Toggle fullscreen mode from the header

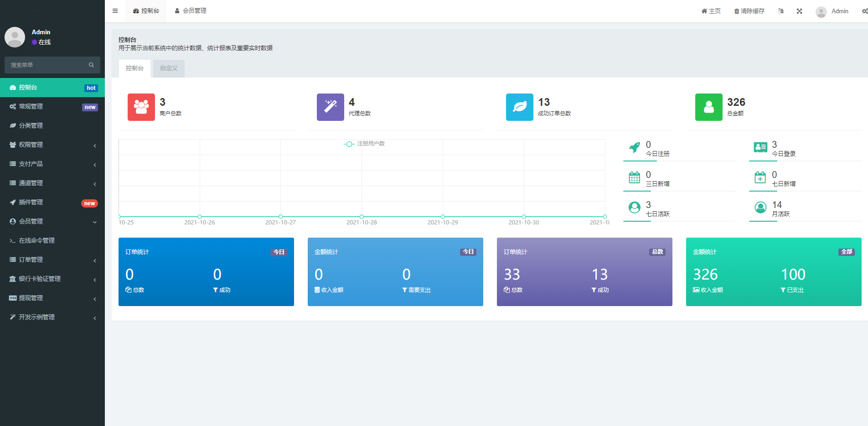(799, 11)
